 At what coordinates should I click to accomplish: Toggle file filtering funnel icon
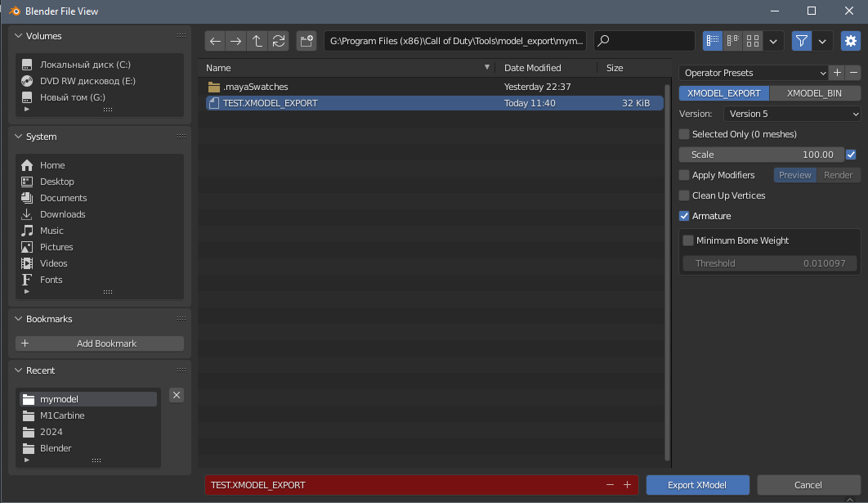(x=801, y=41)
